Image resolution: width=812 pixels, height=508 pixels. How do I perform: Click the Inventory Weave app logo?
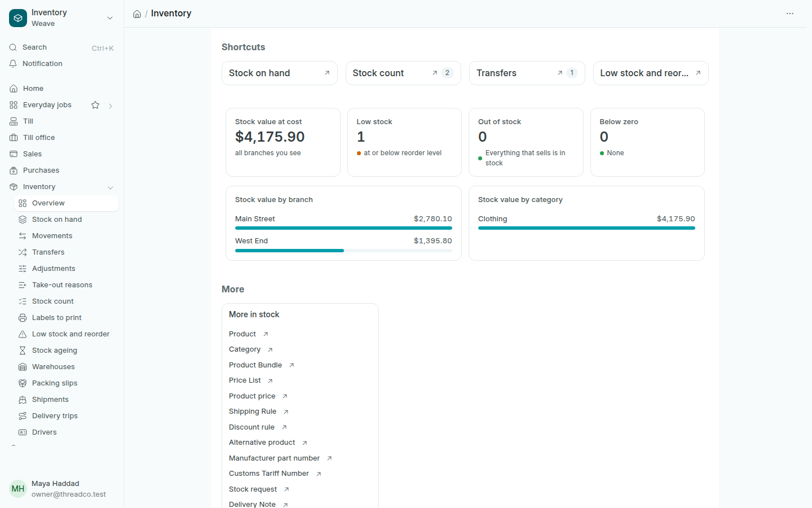(x=18, y=18)
